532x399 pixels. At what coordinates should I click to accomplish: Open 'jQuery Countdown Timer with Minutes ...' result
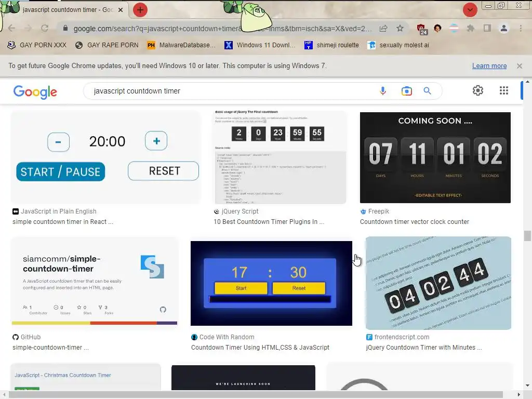pyautogui.click(x=424, y=348)
